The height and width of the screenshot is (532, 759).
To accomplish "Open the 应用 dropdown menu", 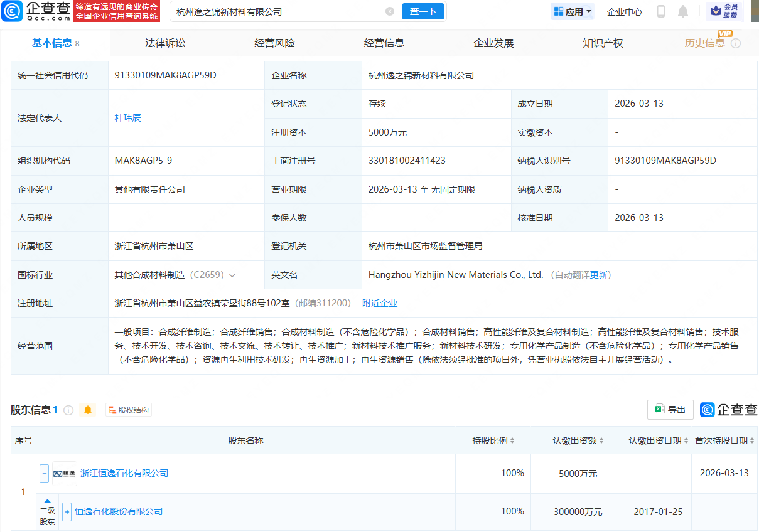I will coord(573,11).
